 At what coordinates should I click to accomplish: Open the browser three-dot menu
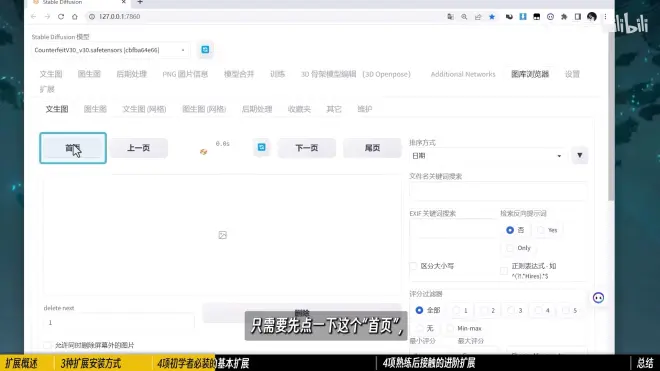tap(605, 17)
